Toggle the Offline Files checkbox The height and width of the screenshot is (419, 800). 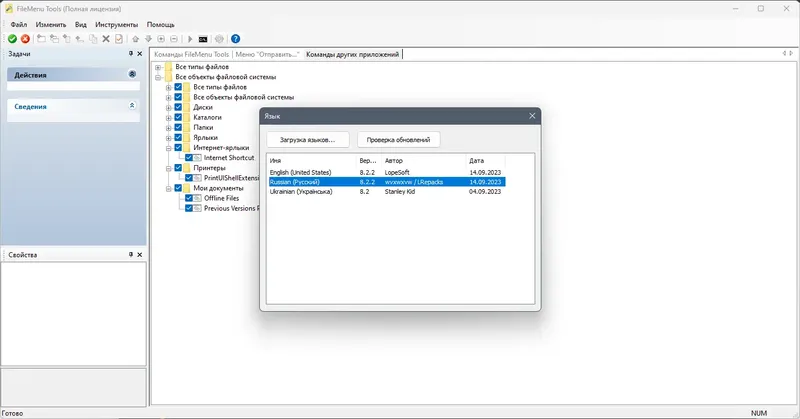click(x=189, y=198)
